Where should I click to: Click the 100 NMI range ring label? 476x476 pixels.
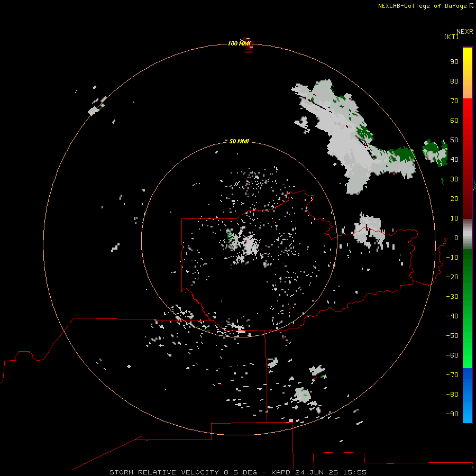tap(239, 44)
